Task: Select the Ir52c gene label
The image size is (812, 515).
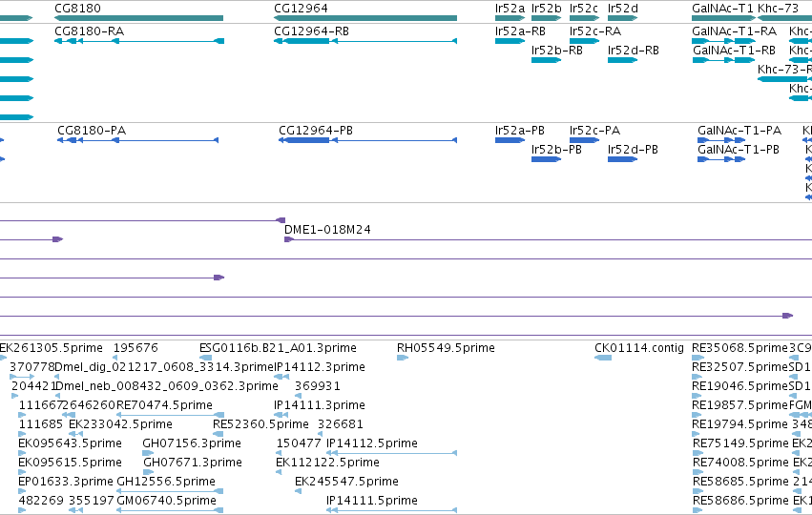Action: click(x=584, y=9)
